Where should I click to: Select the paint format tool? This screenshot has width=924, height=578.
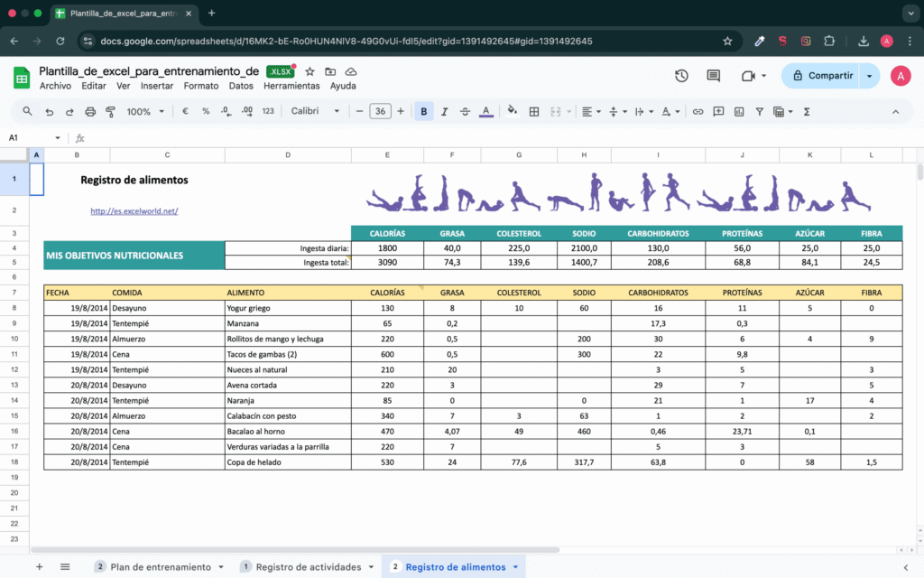click(111, 111)
